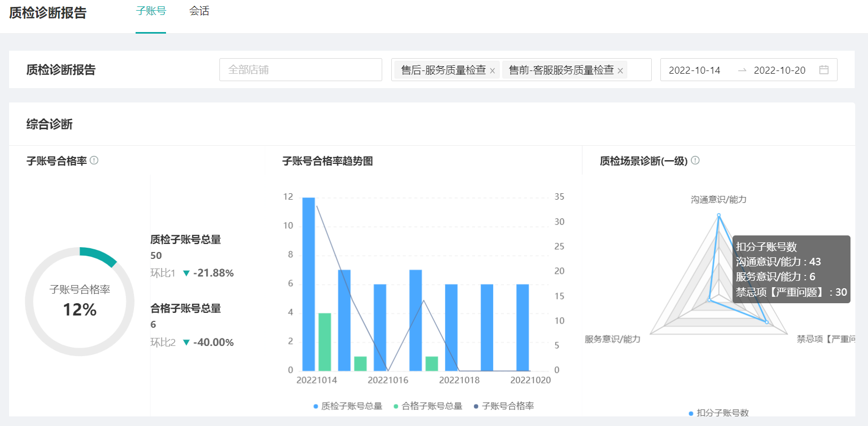Remove the 售前-客服服务质量检查 tag

[620, 71]
